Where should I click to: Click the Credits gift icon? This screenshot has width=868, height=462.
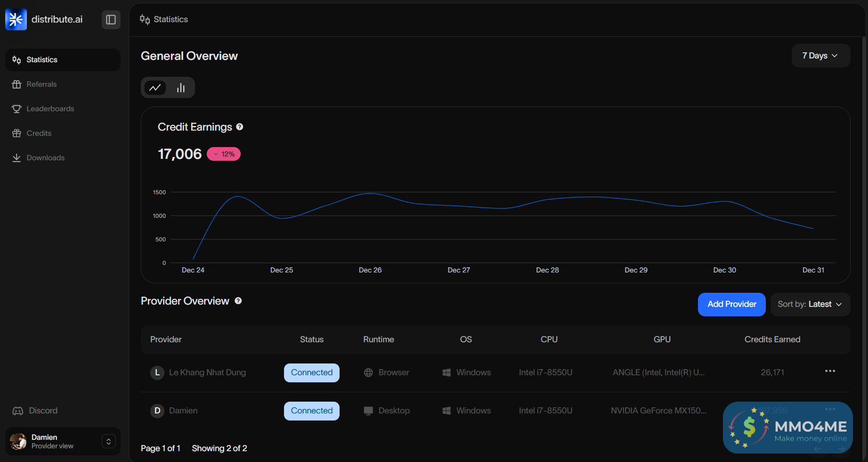tap(16, 133)
